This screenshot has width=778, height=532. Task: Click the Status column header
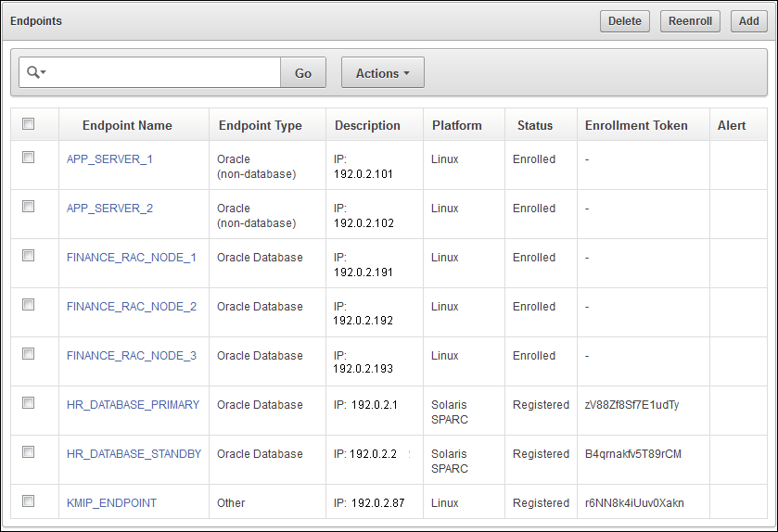pyautogui.click(x=535, y=125)
